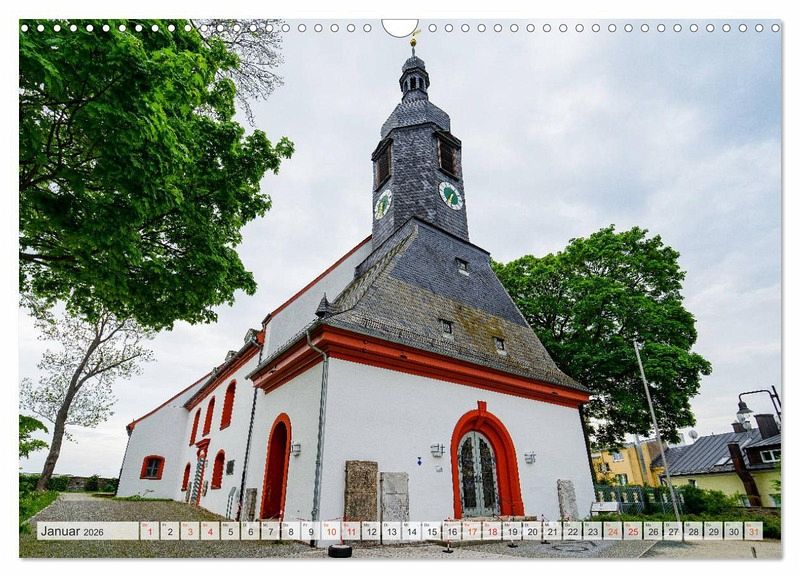
Task: Pick January 27 in the date row
Action: 674,531
